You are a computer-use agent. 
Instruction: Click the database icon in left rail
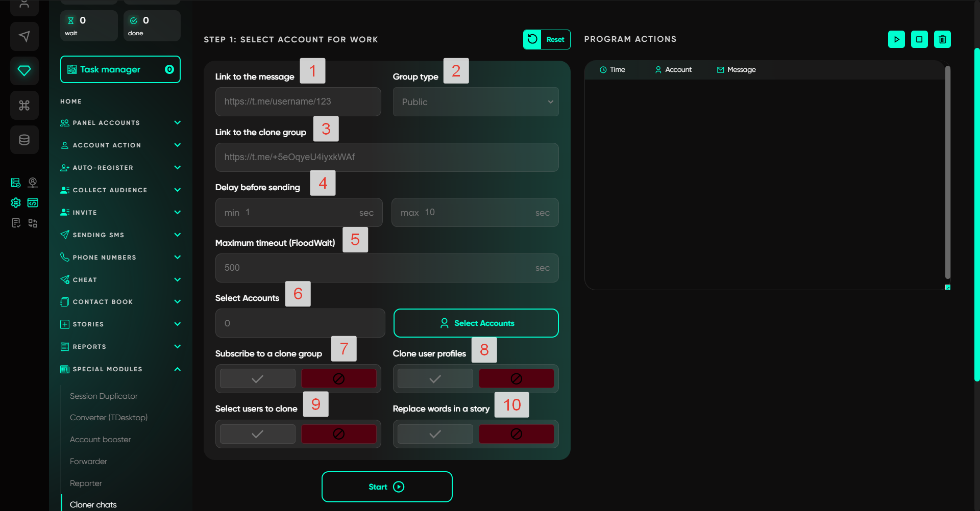coord(24,140)
